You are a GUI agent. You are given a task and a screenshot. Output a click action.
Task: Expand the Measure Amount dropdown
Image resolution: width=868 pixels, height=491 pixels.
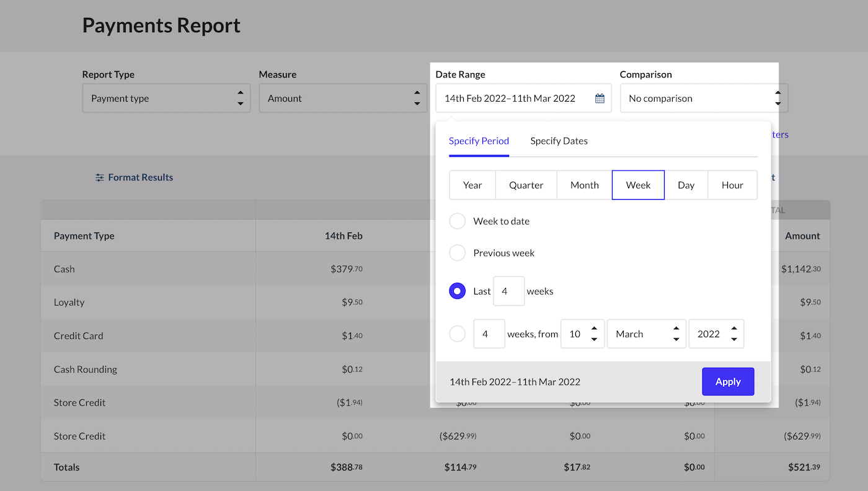[x=343, y=99]
